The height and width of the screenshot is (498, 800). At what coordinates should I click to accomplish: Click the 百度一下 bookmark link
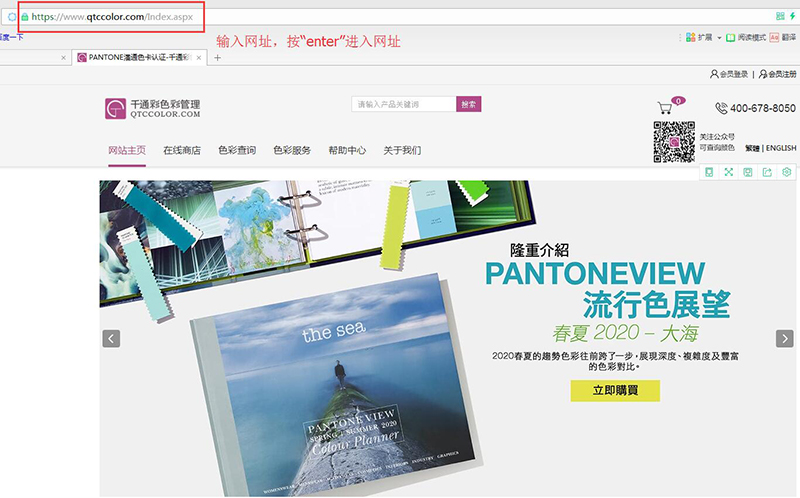point(11,37)
